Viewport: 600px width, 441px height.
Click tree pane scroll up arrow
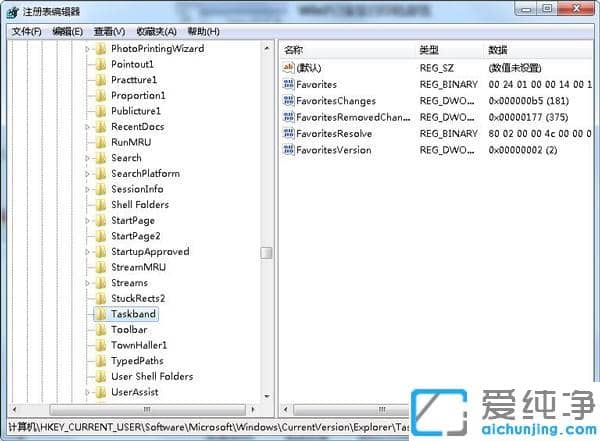(267, 49)
